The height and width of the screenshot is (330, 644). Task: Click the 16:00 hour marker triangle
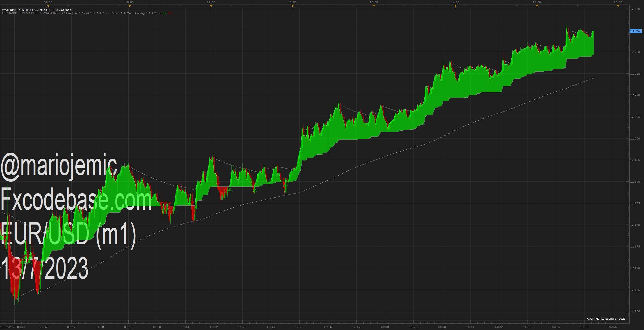click(x=618, y=6)
